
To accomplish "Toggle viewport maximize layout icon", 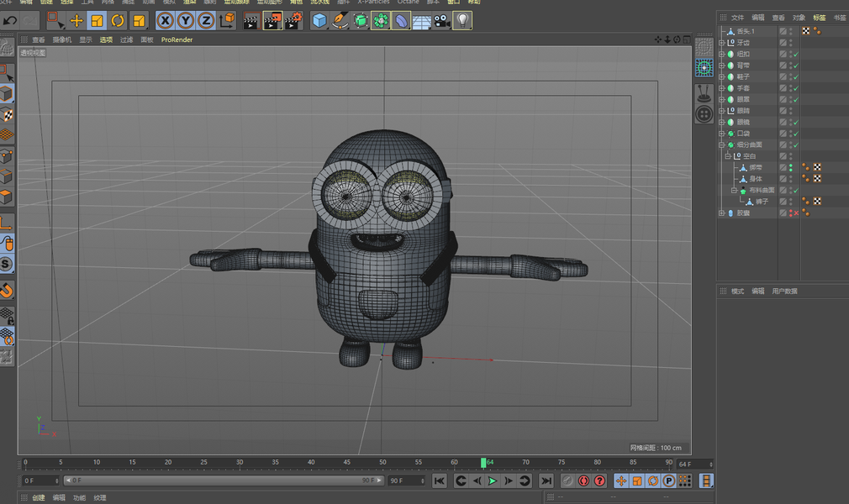I will 687,39.
